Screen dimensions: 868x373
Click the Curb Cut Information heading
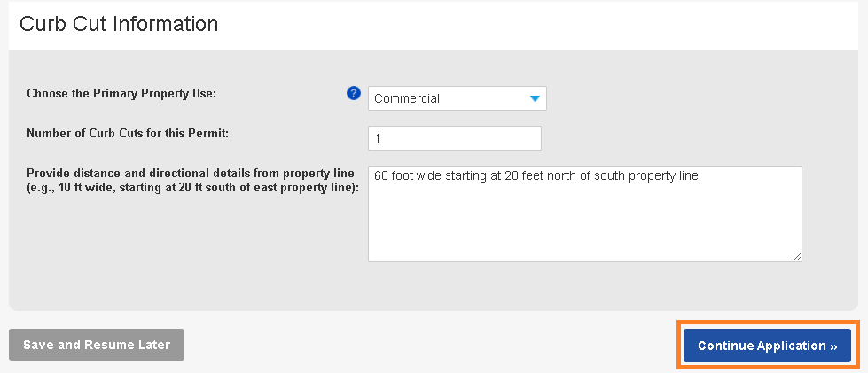point(119,24)
